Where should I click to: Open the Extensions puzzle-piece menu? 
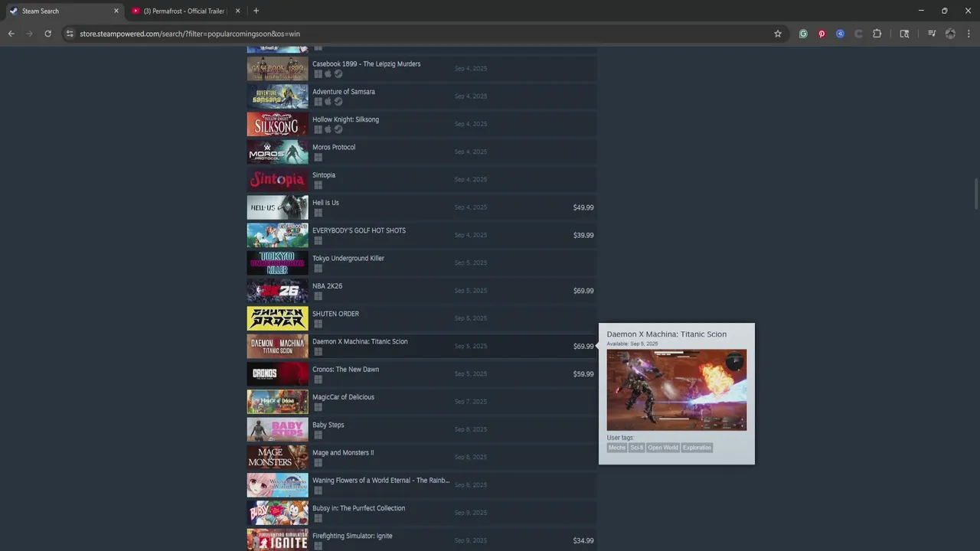877,34
